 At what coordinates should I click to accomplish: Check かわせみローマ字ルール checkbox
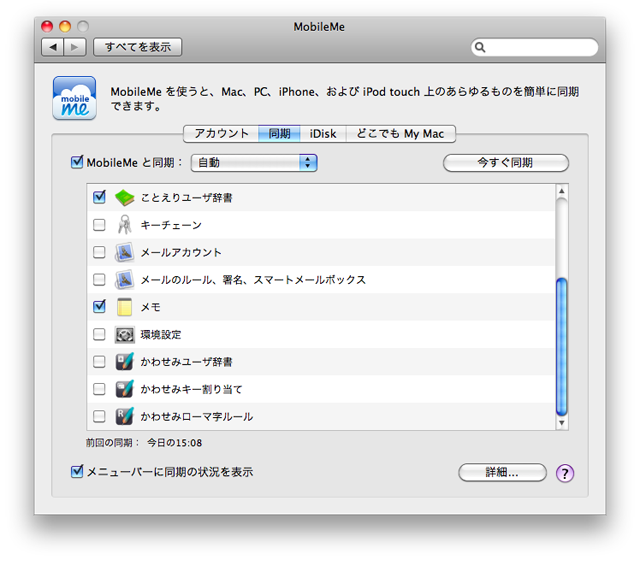click(99, 416)
